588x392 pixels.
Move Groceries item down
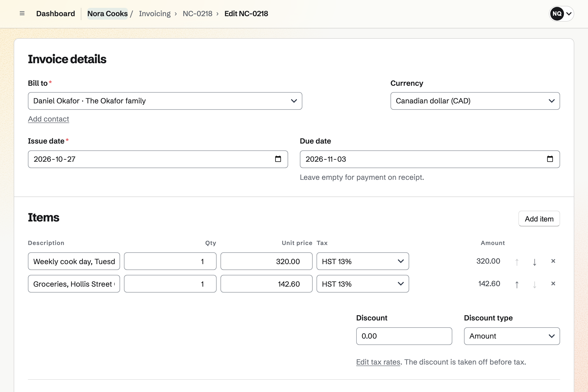(x=535, y=284)
